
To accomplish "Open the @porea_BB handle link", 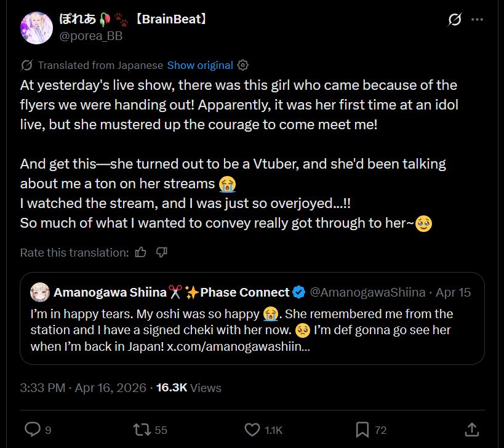I will click(91, 36).
